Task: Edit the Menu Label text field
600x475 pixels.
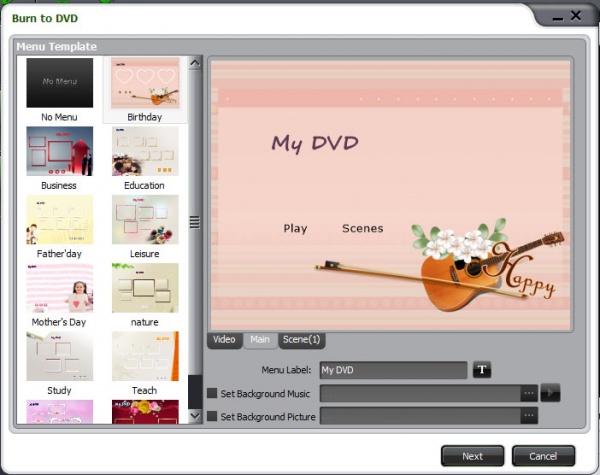Action: (393, 370)
